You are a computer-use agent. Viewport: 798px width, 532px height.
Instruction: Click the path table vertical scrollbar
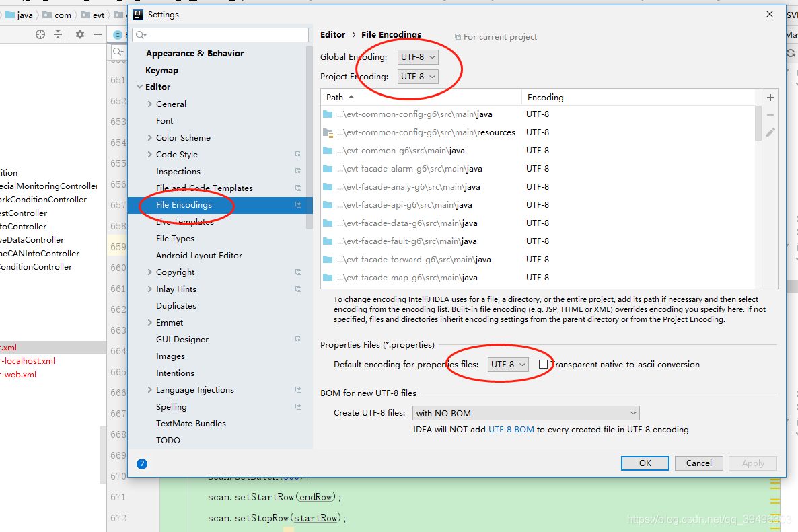tap(758, 122)
